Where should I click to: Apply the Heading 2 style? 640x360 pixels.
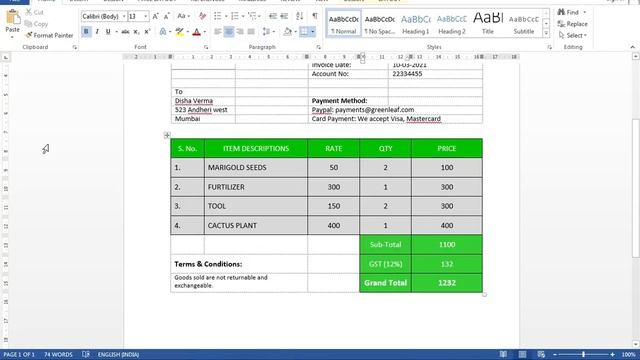pos(451,24)
